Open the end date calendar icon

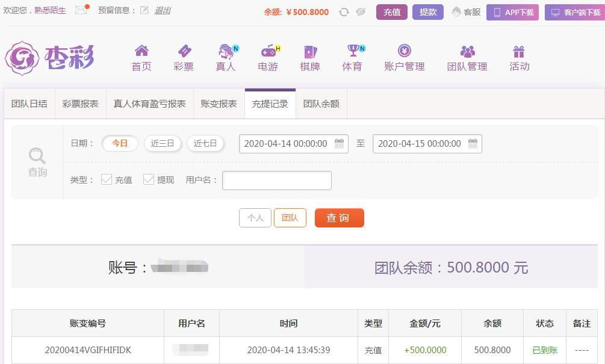pyautogui.click(x=473, y=143)
